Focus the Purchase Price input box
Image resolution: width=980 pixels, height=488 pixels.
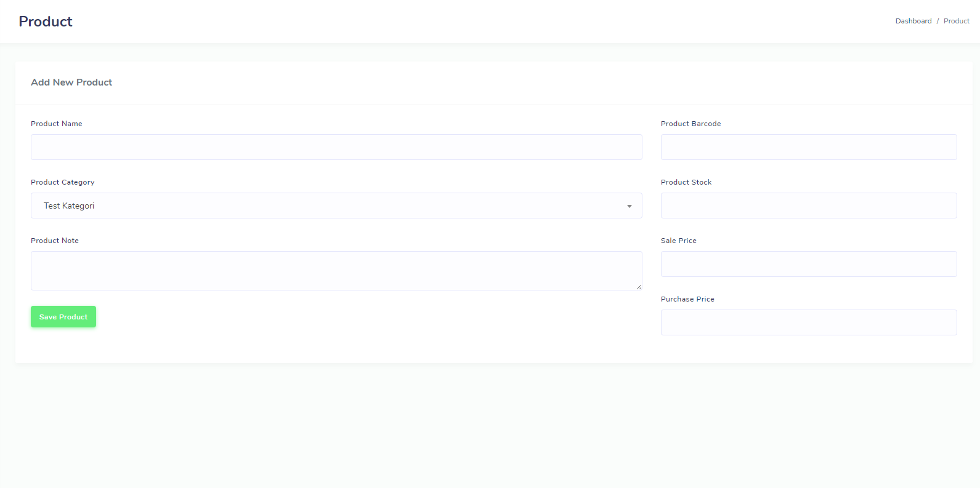click(808, 322)
